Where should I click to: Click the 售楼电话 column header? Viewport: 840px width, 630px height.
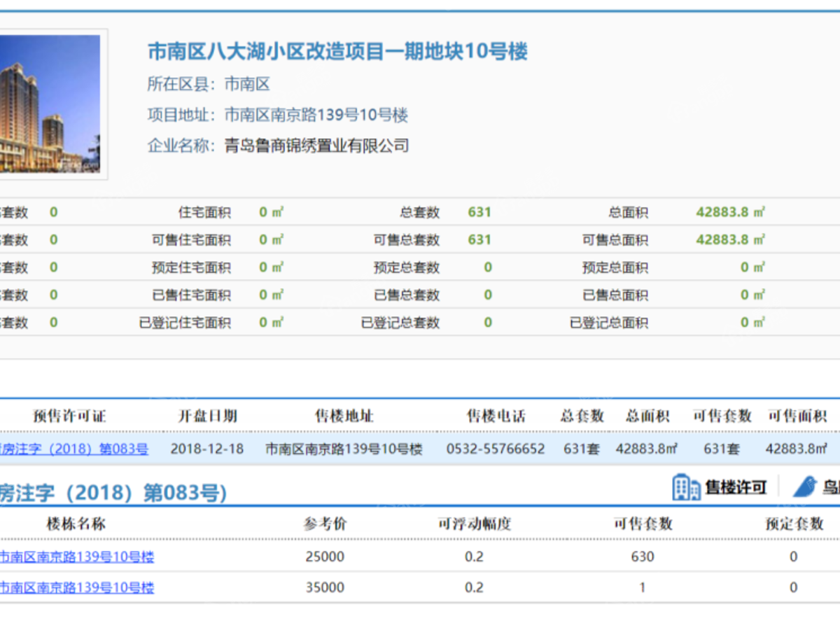(x=496, y=416)
